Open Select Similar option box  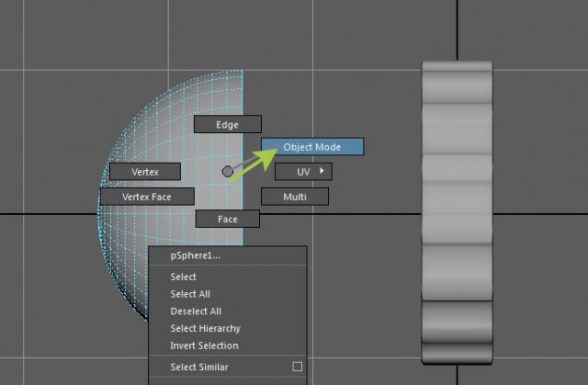coord(298,367)
